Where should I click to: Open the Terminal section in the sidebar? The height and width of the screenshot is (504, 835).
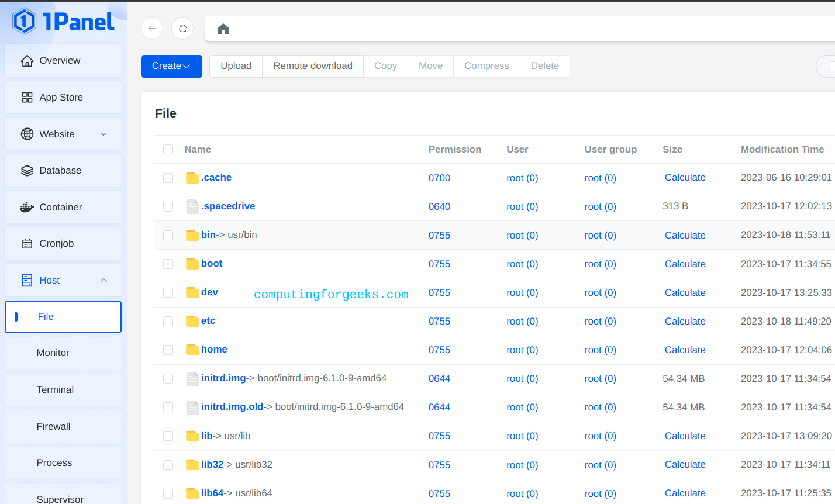pyautogui.click(x=55, y=389)
